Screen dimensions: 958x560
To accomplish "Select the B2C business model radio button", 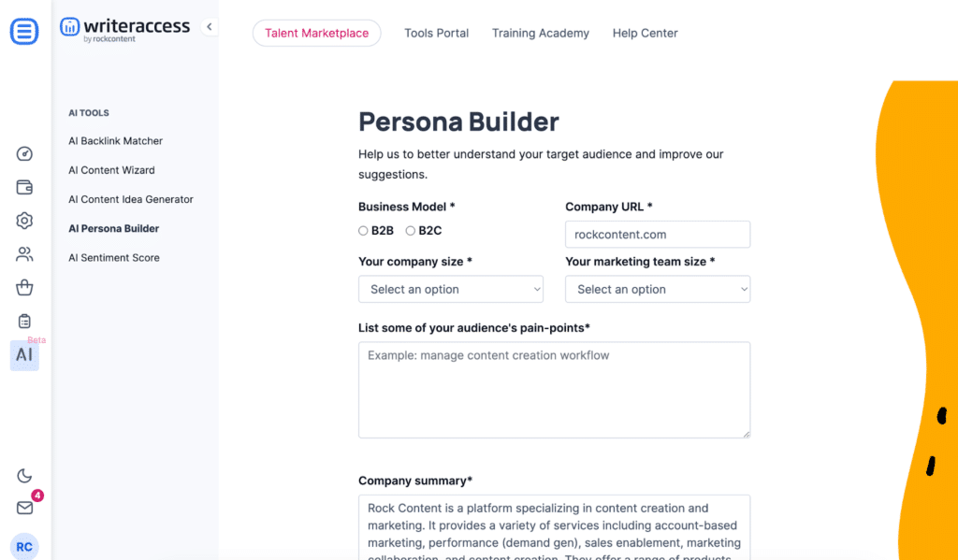I will [410, 230].
